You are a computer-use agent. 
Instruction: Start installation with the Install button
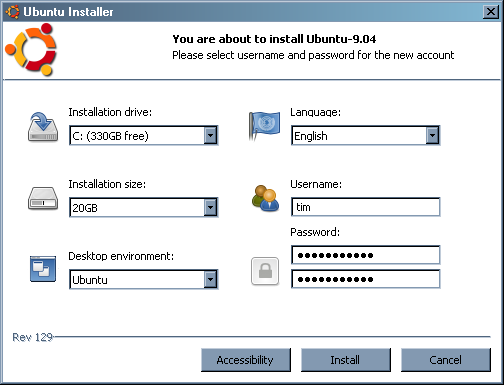(x=346, y=360)
